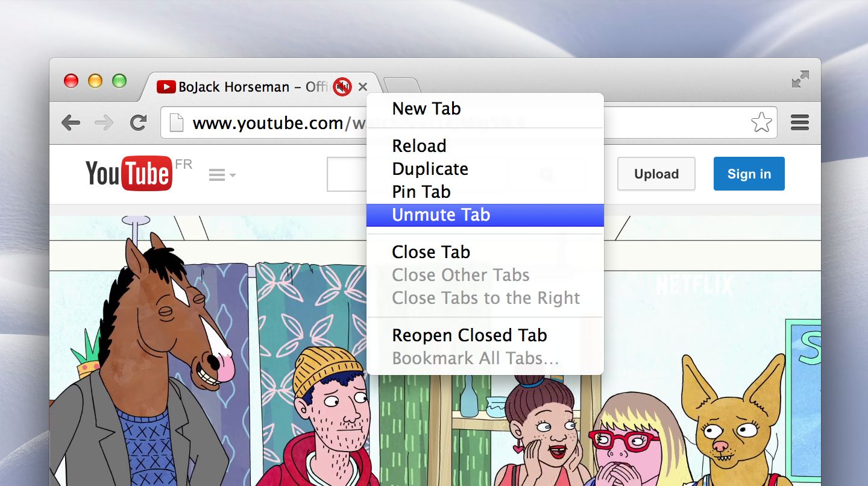
Task: Choose Pin Tab in context menu
Action: [x=421, y=192]
